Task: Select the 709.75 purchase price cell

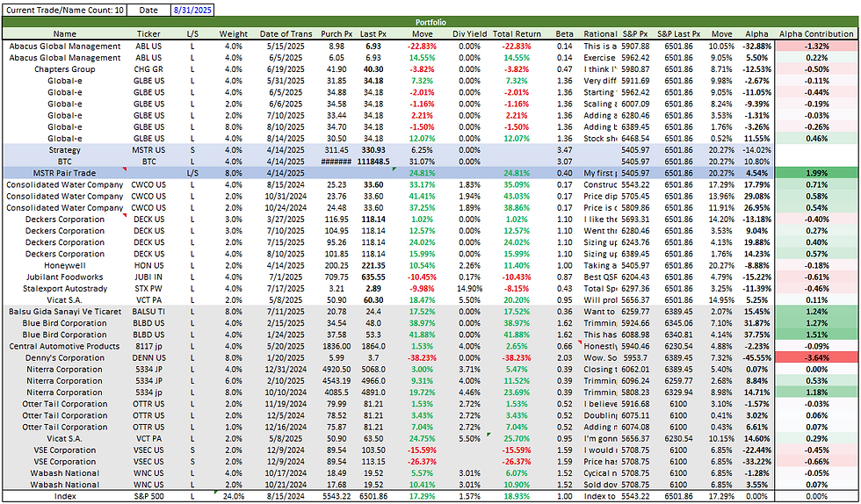Action: tap(336, 277)
